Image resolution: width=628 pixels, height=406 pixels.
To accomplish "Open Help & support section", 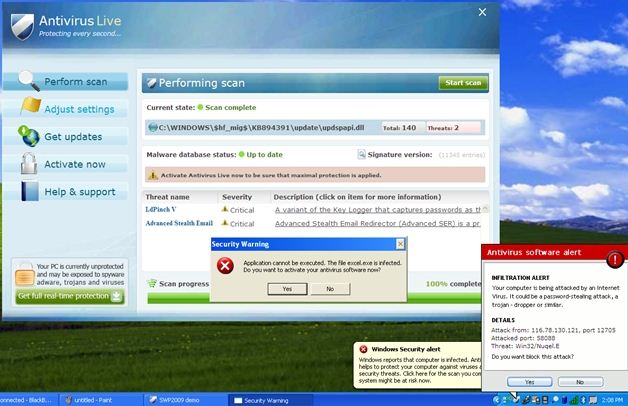I will tap(65, 192).
